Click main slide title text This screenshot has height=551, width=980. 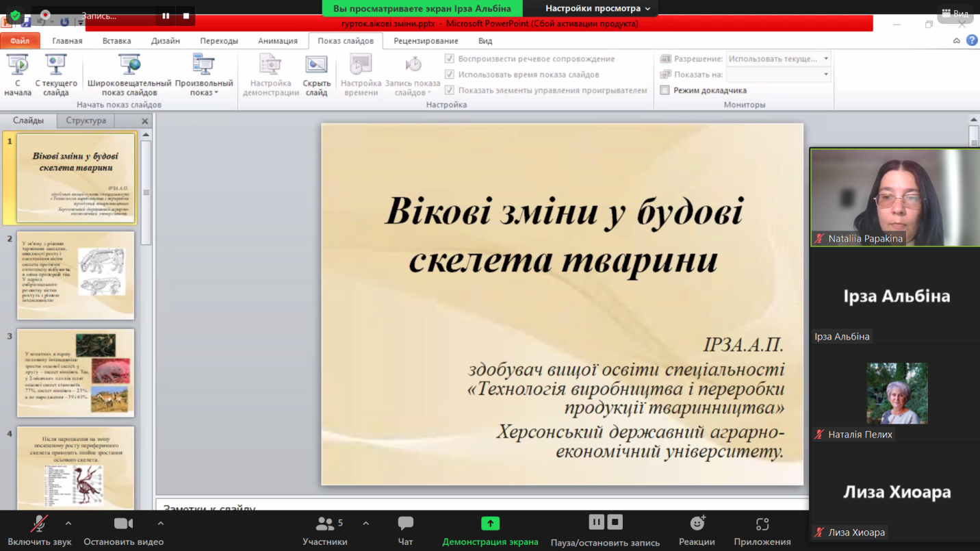coord(563,235)
